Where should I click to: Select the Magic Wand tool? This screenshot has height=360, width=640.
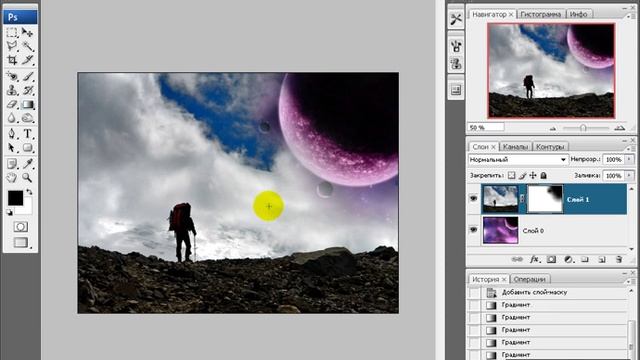pos(27,46)
